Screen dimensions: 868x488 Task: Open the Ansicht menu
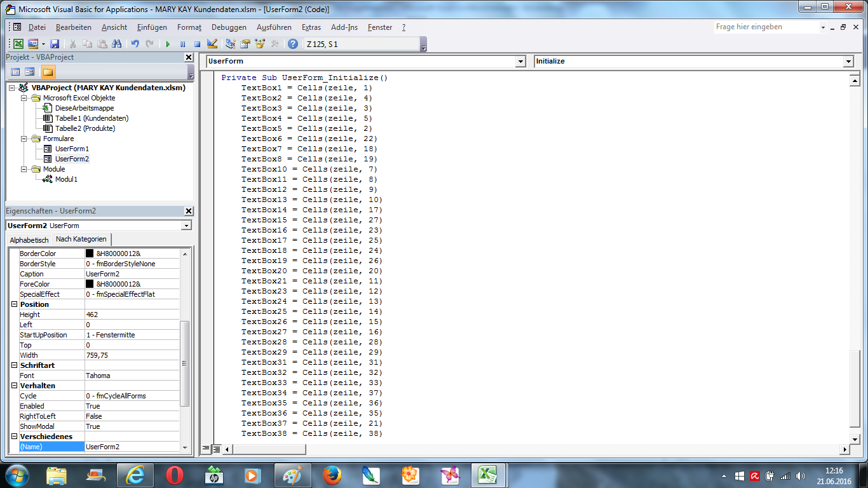(114, 27)
